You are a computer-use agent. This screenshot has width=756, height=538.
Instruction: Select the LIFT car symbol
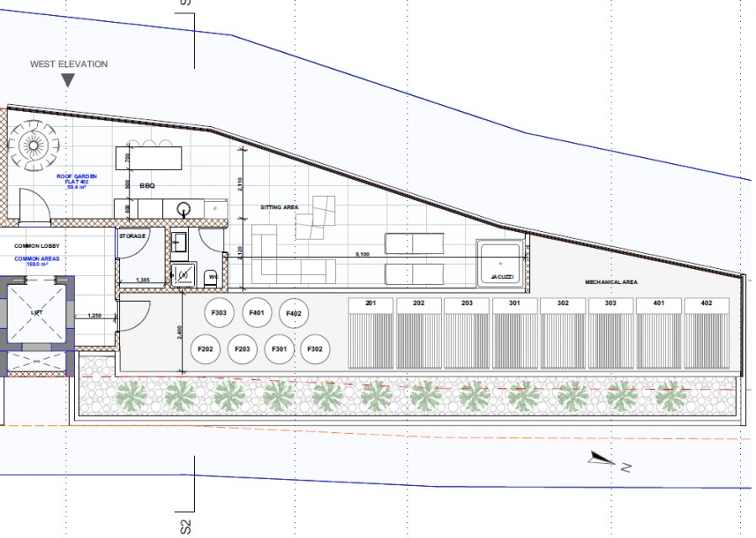pos(34,313)
